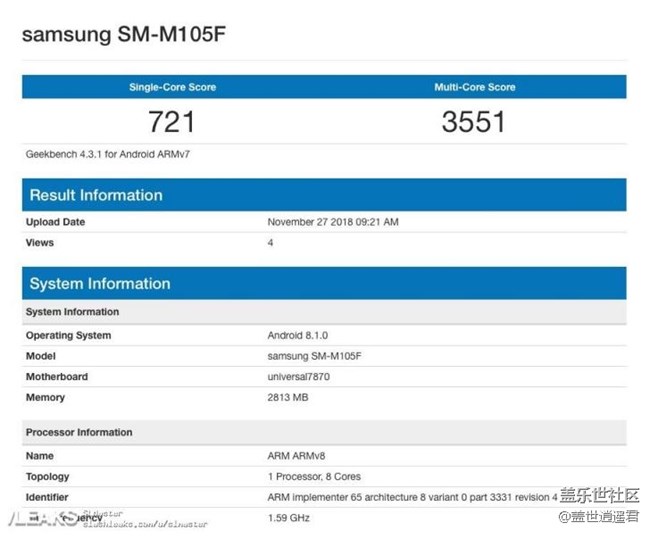
Task: Select the 'Operating System' label
Action: [x=68, y=335]
